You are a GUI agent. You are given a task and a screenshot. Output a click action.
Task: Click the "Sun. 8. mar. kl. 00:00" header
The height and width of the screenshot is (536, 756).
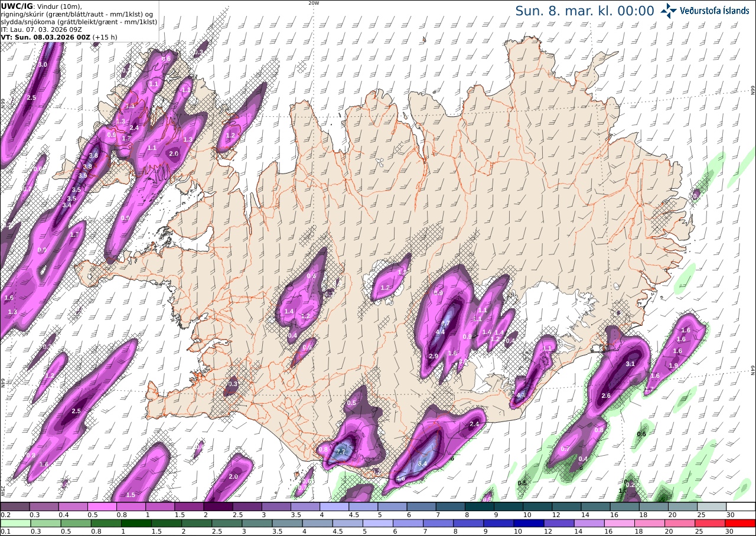point(585,11)
